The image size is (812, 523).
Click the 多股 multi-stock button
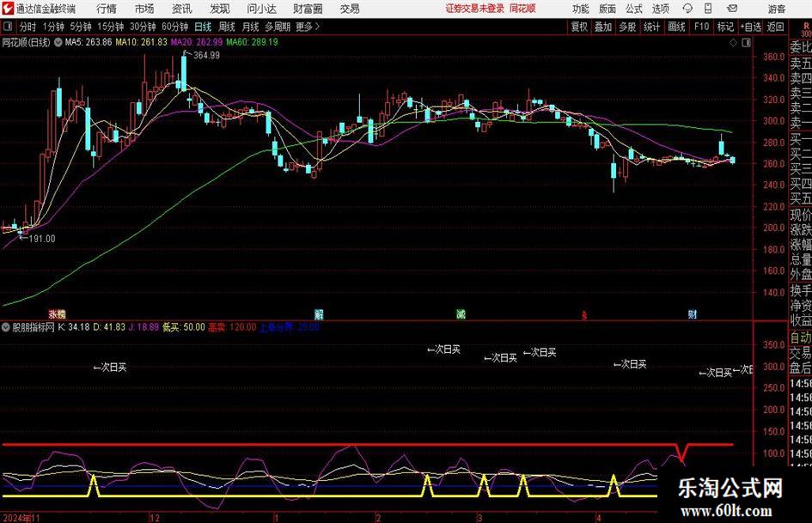pos(627,27)
